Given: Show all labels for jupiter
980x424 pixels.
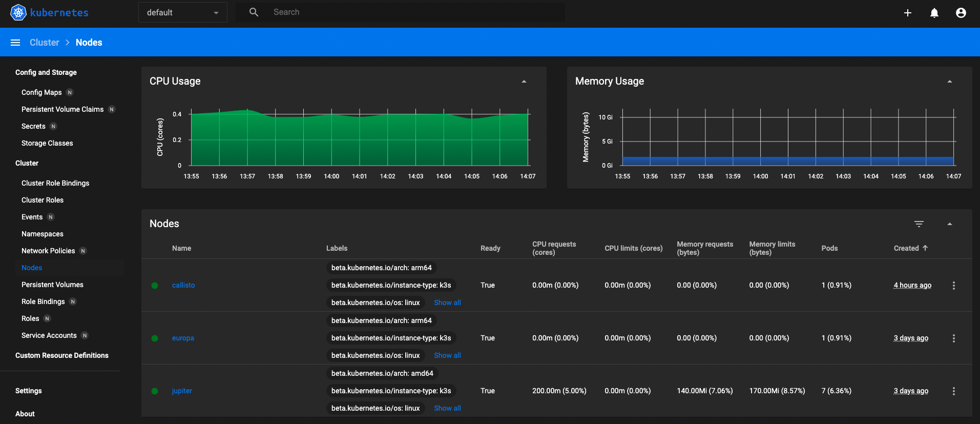Looking at the screenshot, I should [447, 408].
